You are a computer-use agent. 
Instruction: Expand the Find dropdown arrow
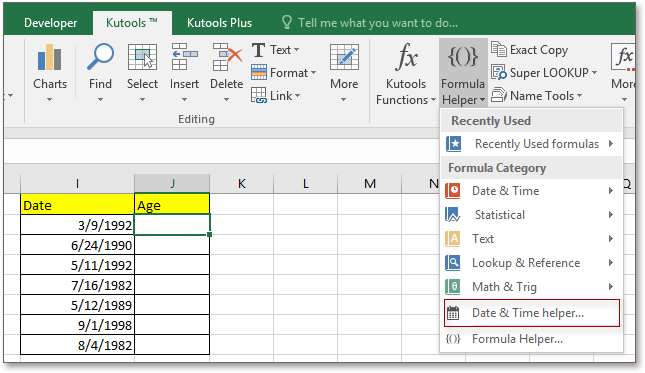(x=100, y=100)
